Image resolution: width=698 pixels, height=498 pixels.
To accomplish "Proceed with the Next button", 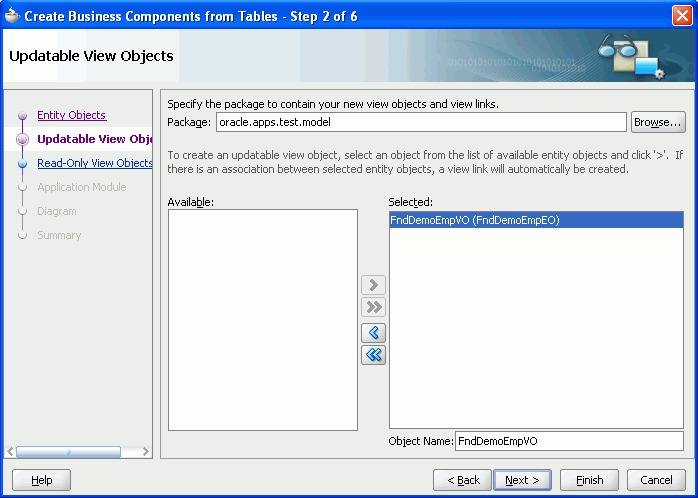I will point(522,480).
